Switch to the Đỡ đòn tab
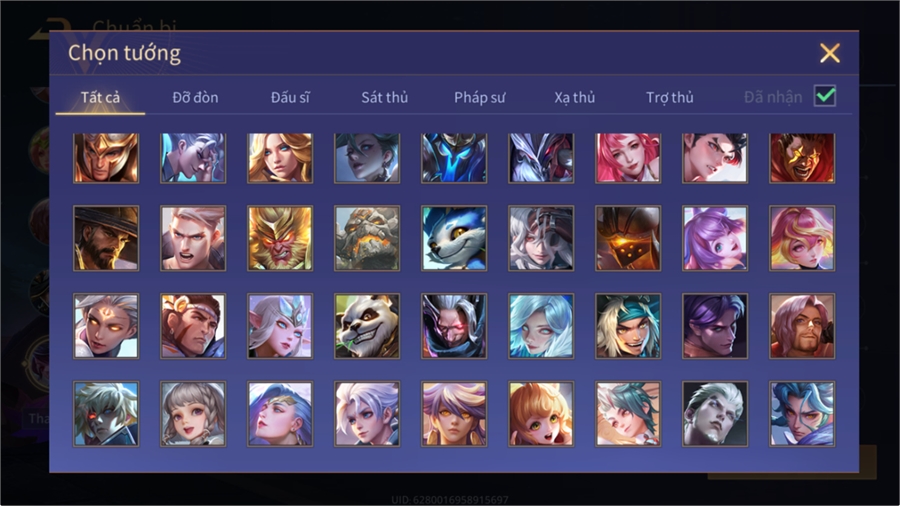The height and width of the screenshot is (506, 900). (x=195, y=98)
